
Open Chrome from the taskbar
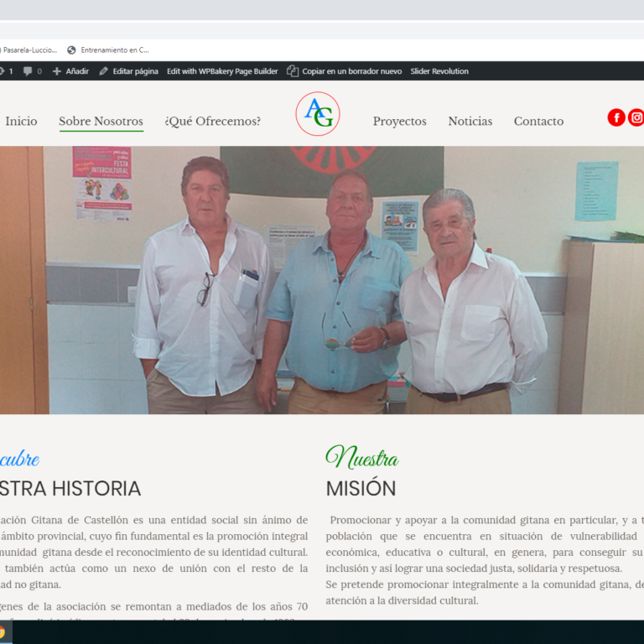[3, 632]
